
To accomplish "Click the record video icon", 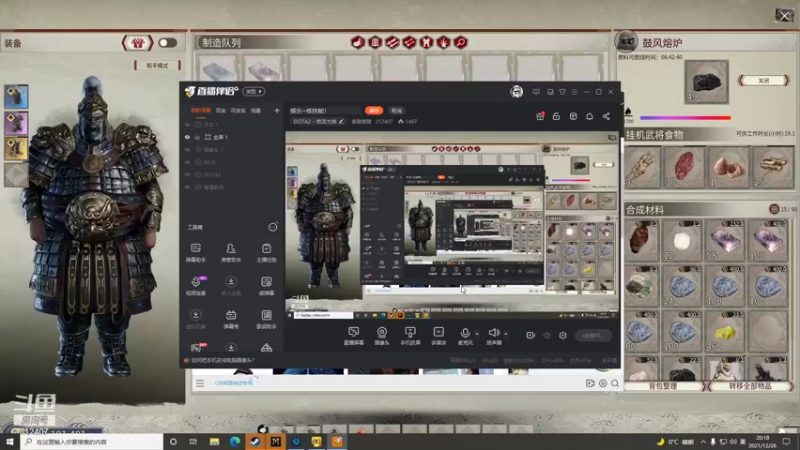I will [x=531, y=335].
